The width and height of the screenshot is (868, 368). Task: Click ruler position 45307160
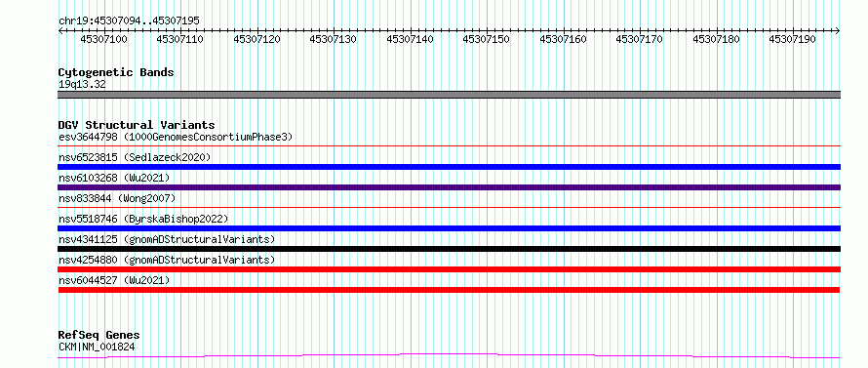point(563,39)
